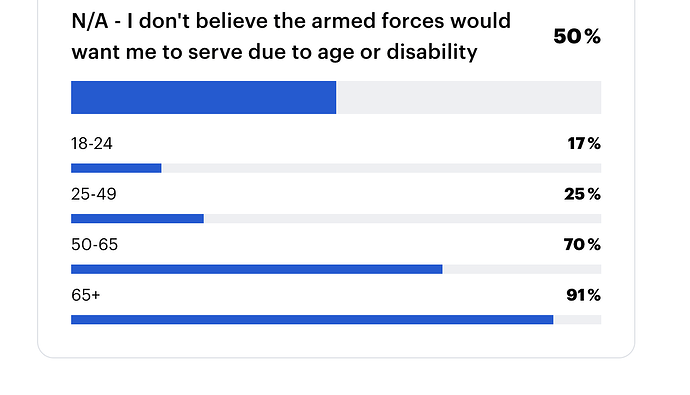Click the 91% value for 65+
The width and height of the screenshot is (690, 395).
pyautogui.click(x=584, y=295)
